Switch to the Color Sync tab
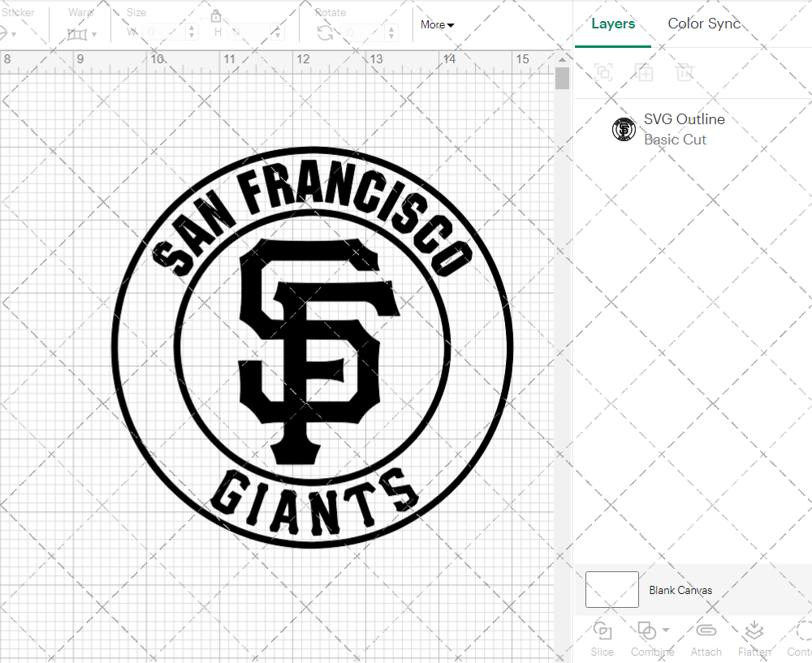The height and width of the screenshot is (663, 812). pos(704,24)
